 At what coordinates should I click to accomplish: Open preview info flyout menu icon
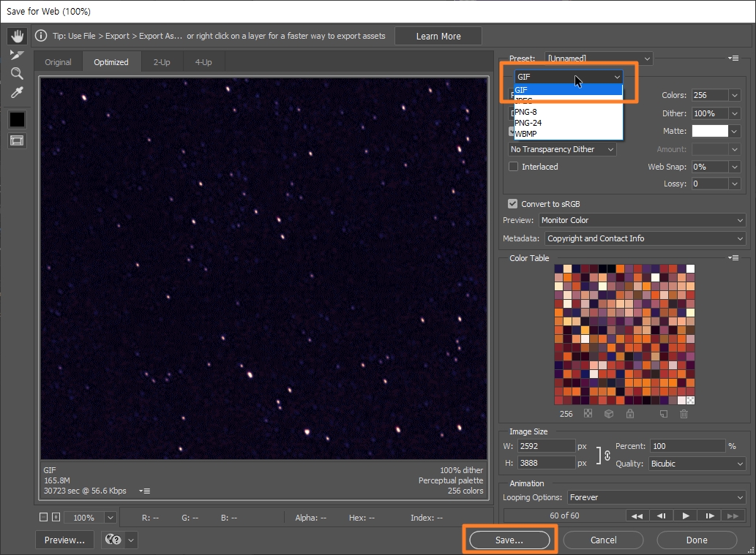click(x=144, y=491)
